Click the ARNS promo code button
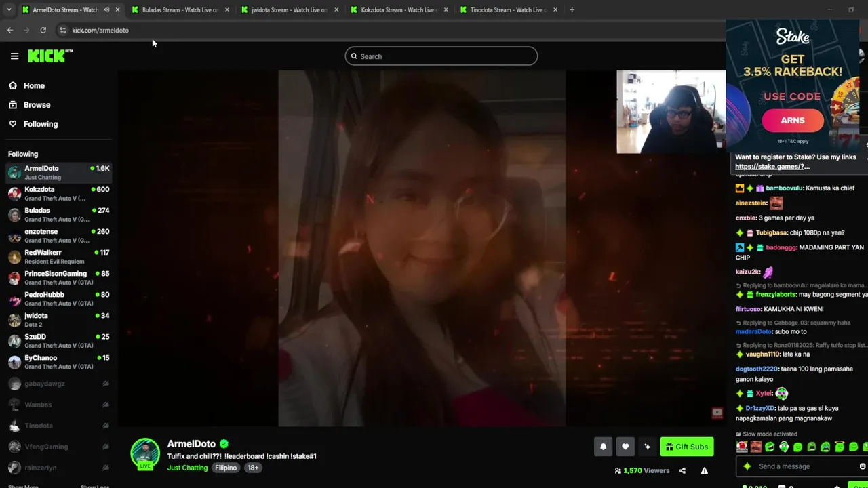 click(x=792, y=121)
